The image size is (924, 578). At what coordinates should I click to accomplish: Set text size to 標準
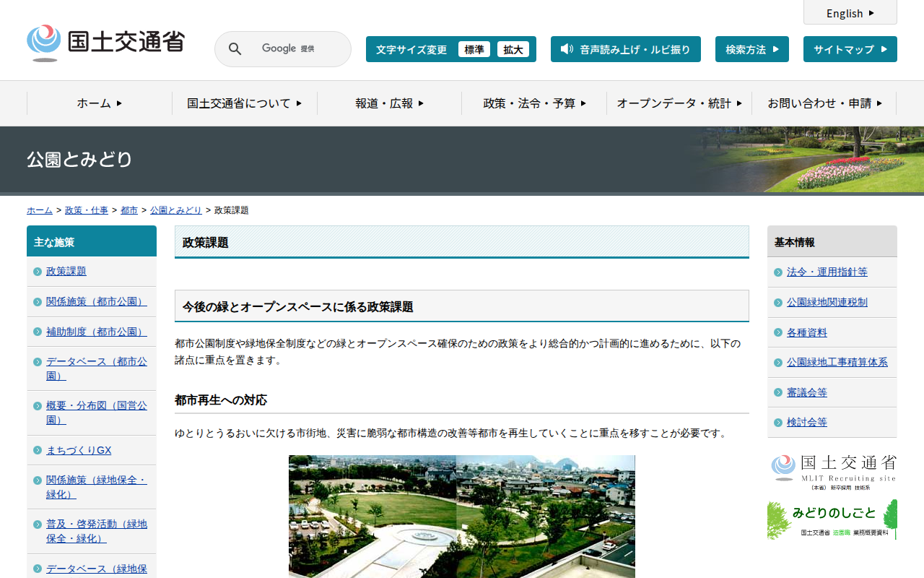[474, 49]
